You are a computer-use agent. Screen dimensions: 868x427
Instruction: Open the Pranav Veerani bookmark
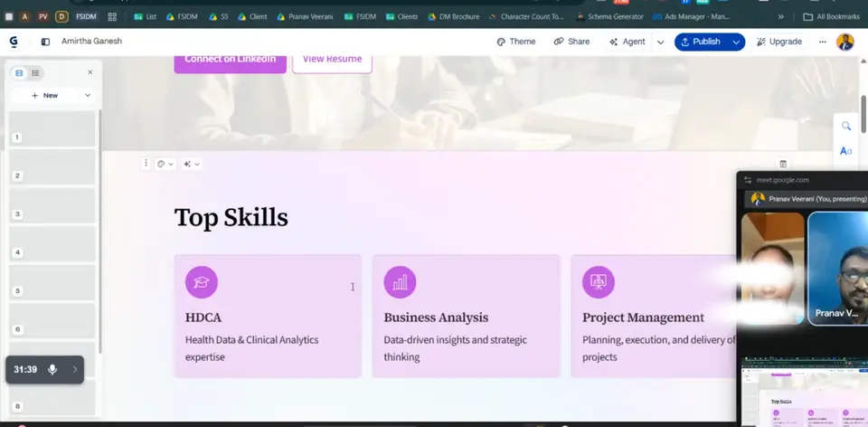tap(305, 16)
